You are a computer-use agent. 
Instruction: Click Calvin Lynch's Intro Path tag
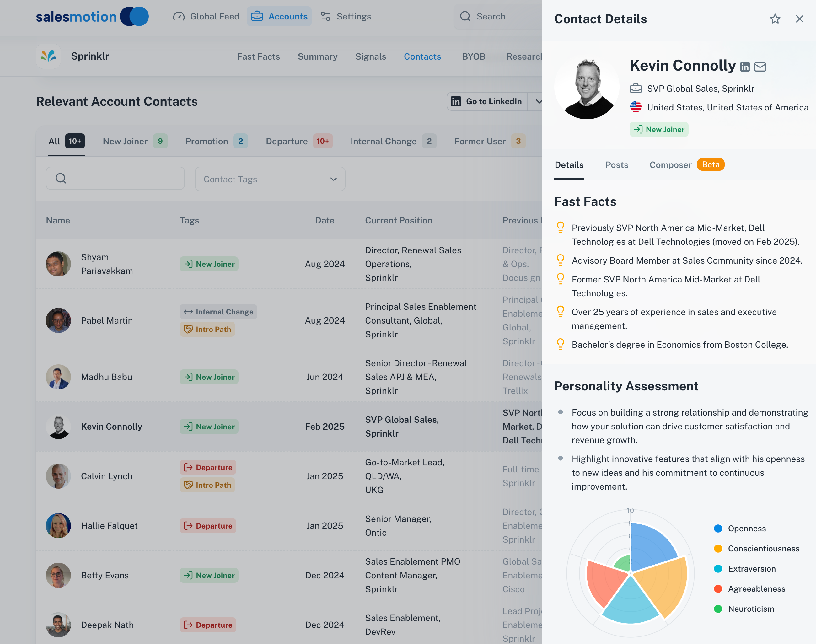(x=207, y=485)
